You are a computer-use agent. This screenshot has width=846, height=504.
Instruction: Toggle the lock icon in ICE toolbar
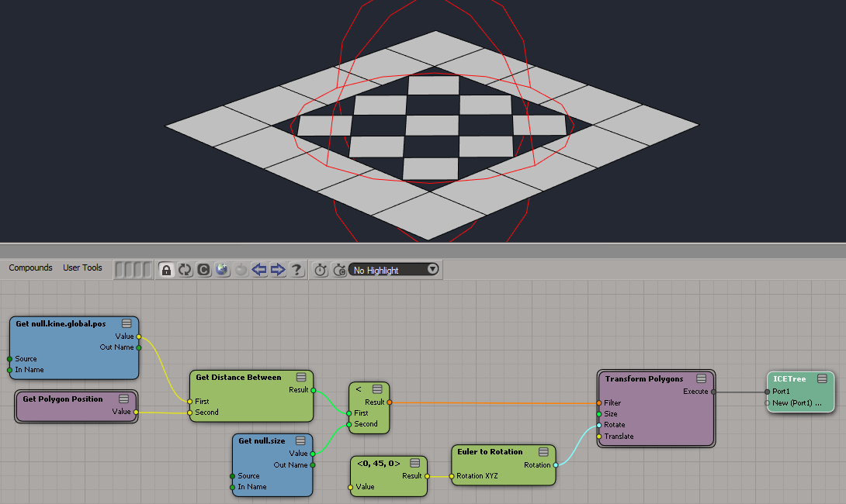click(166, 270)
